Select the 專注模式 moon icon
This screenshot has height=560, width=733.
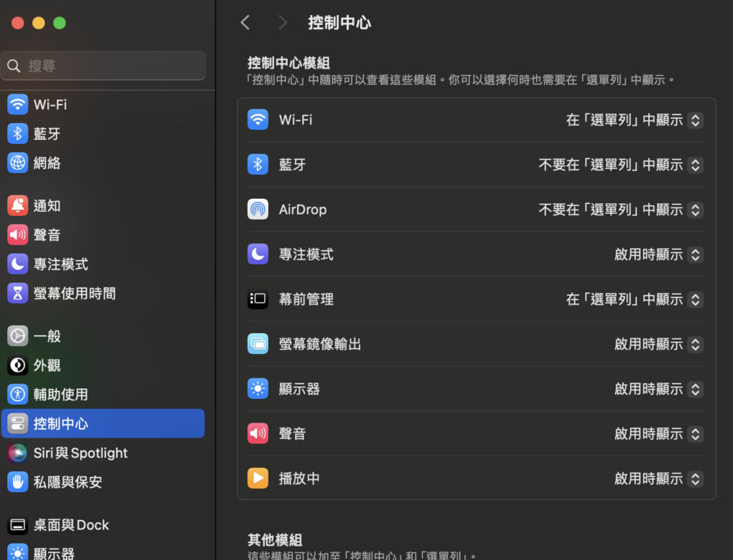point(258,255)
